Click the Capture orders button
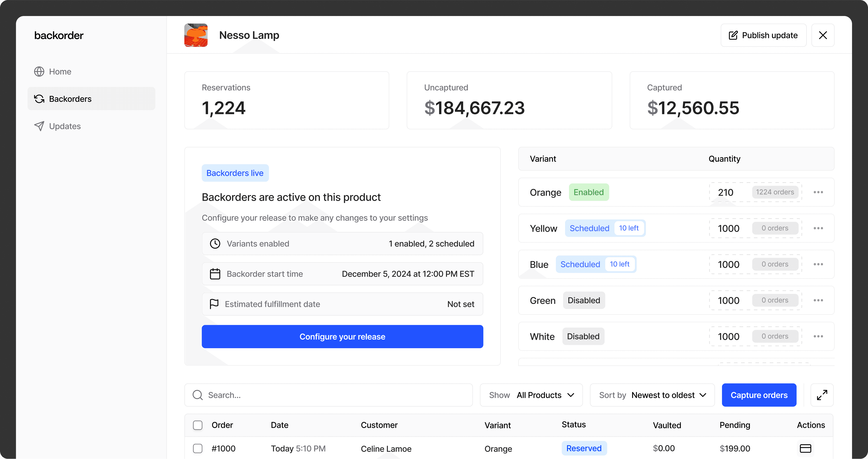The height and width of the screenshot is (459, 868). [759, 395]
